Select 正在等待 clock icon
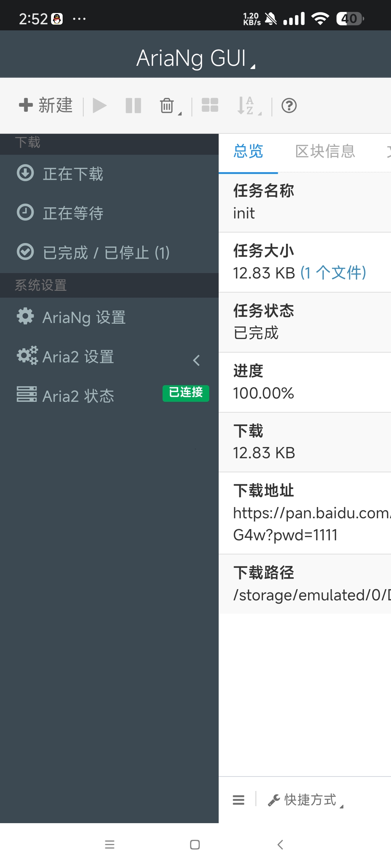 pos(25,213)
